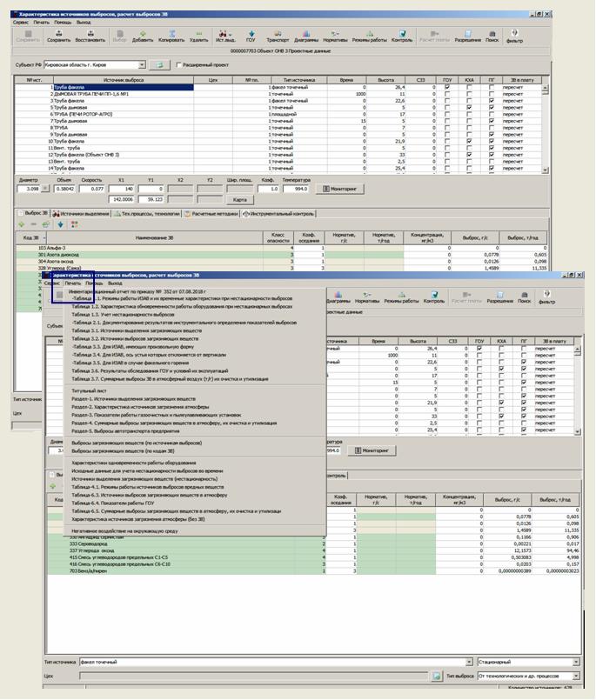Click colored grid icon under Выброс ЗВ tab

(74, 224)
